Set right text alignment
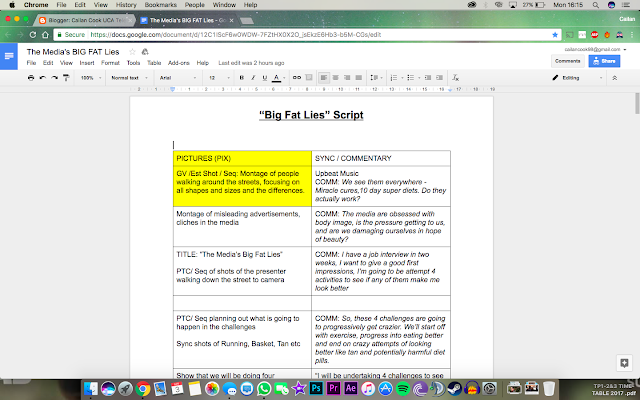This screenshot has width=640, height=400. [x=347, y=78]
